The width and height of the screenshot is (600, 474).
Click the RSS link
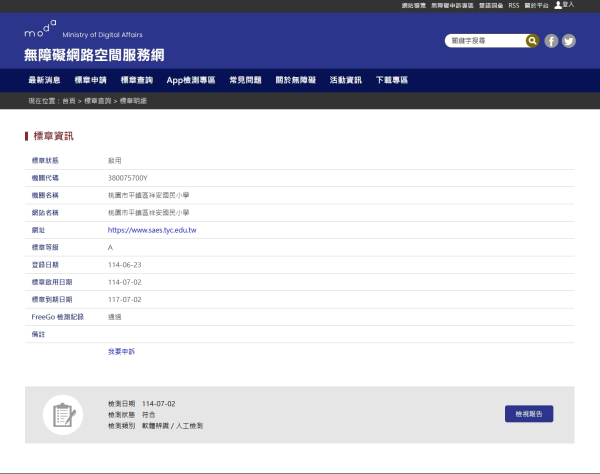pos(514,5)
